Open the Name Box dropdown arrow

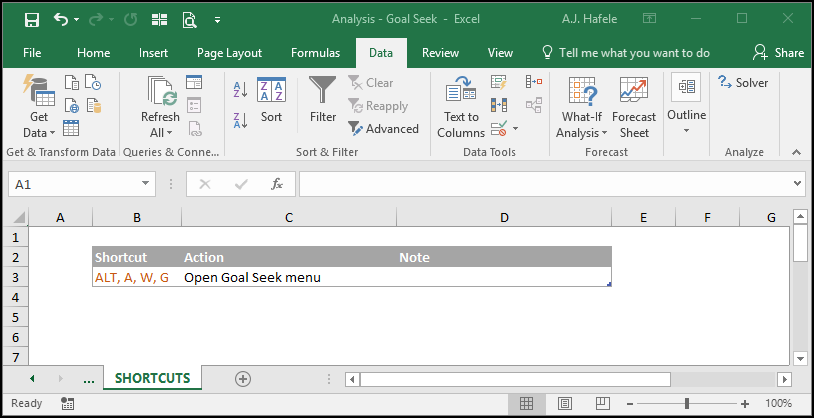tap(145, 184)
